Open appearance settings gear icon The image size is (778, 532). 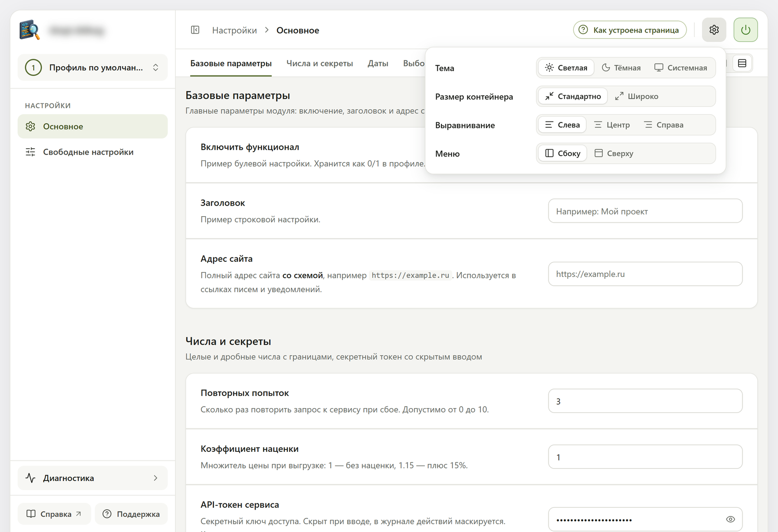click(714, 30)
